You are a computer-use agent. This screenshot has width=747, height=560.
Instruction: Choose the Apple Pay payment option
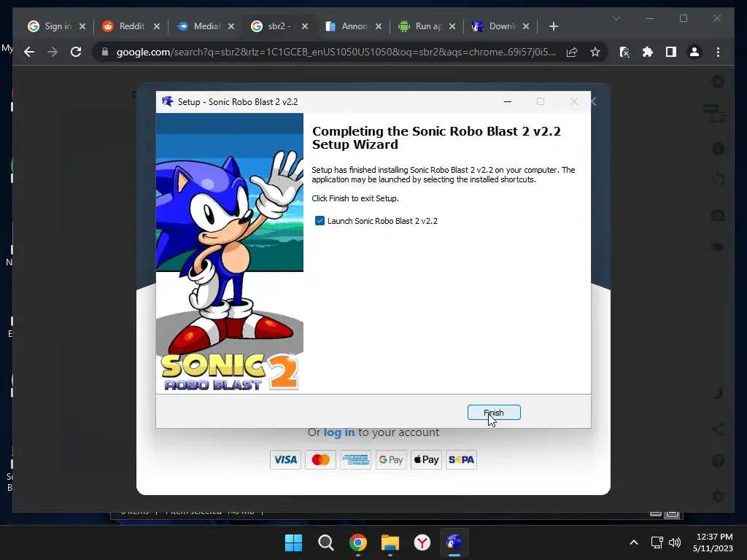click(426, 459)
